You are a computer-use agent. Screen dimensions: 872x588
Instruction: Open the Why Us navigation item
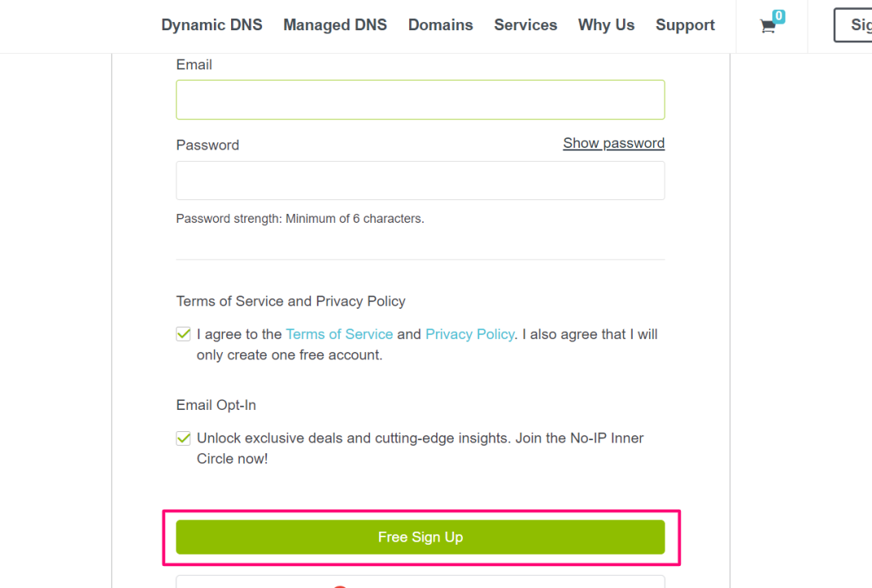click(606, 25)
